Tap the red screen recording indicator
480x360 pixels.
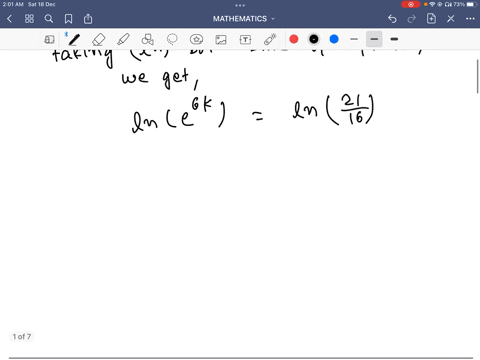coord(411,4)
